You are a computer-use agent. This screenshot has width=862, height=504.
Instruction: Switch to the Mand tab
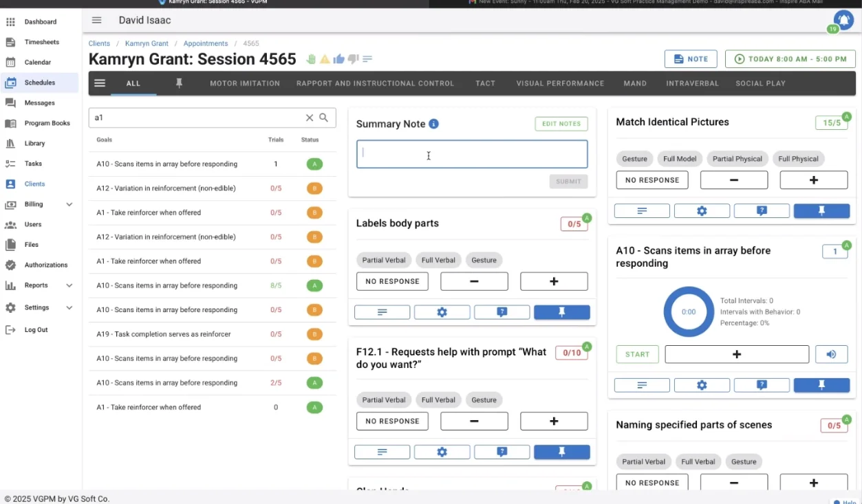[635, 83]
